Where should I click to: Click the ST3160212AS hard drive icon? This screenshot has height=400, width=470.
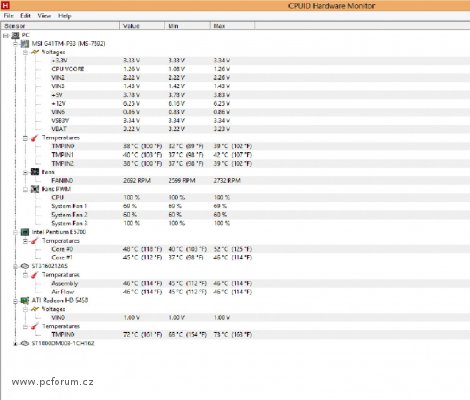click(25, 266)
